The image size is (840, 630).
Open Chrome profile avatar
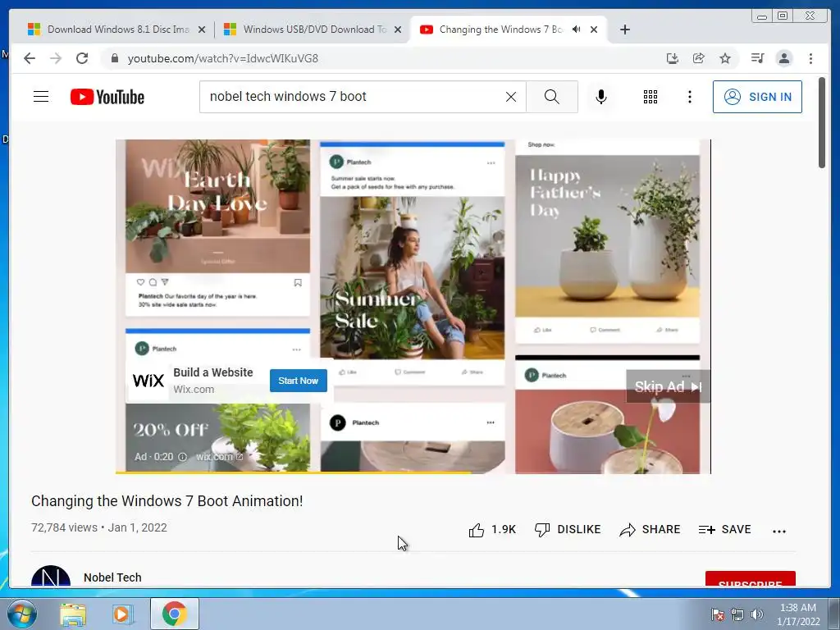click(783, 58)
